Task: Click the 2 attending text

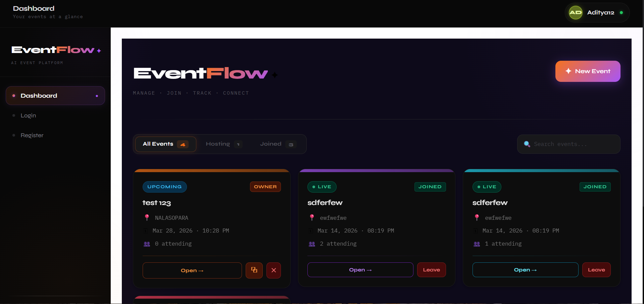Action: (x=338, y=244)
